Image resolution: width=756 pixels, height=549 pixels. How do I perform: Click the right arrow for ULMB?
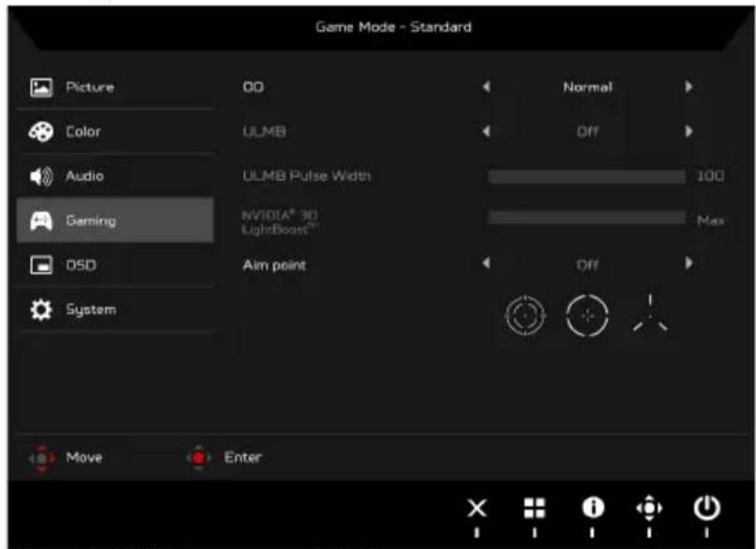tap(689, 131)
